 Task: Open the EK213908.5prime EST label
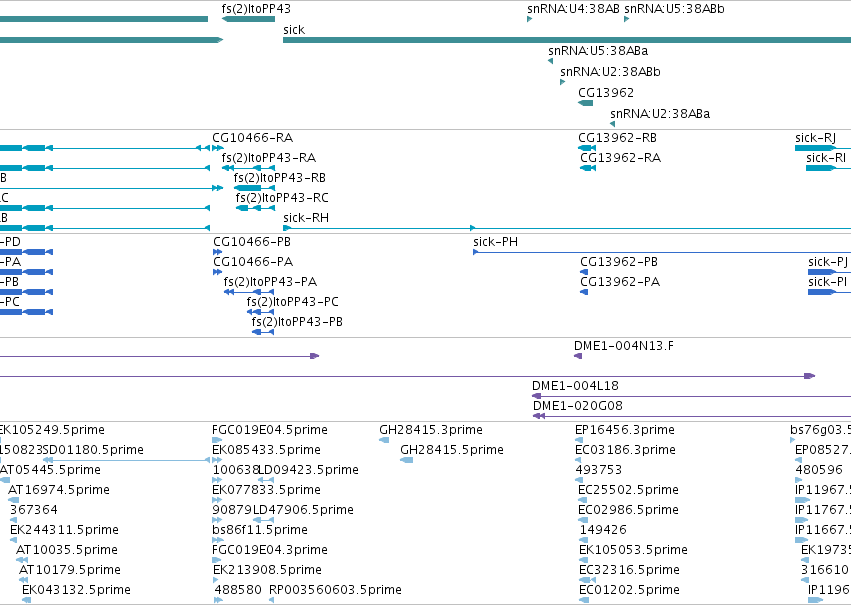267,570
